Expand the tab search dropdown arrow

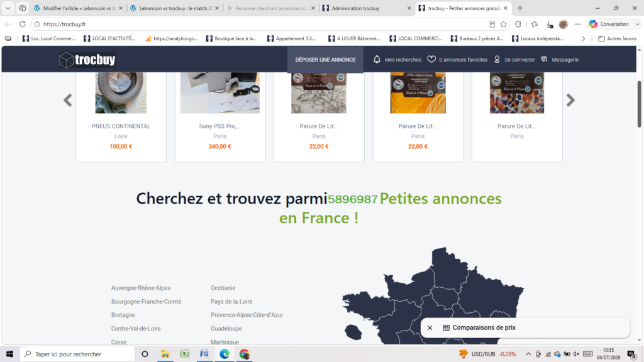(x=8, y=8)
